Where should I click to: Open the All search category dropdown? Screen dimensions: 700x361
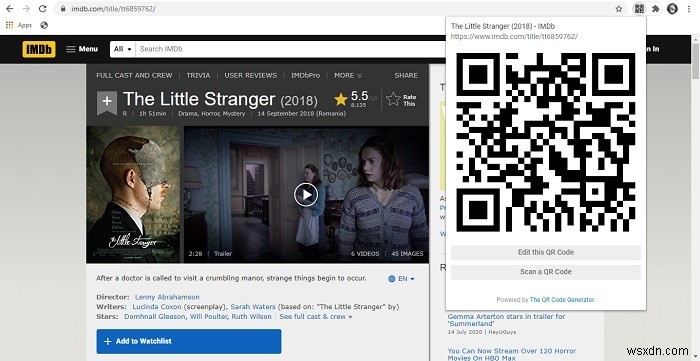(x=122, y=49)
